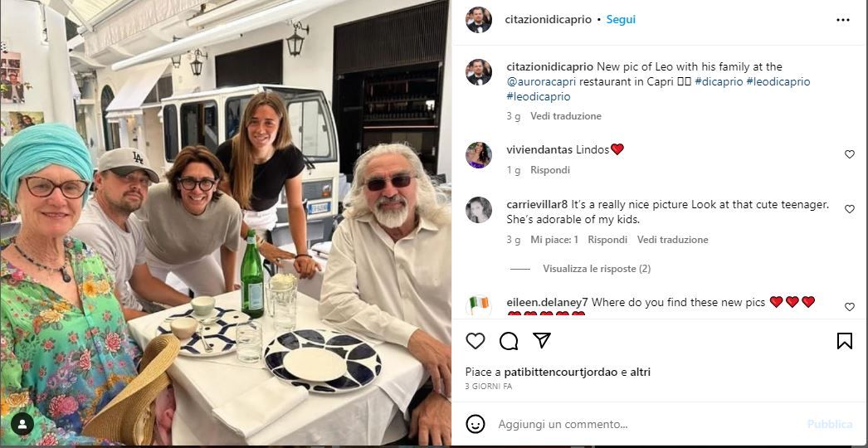Open the comment bubble icon
The width and height of the screenshot is (868, 448).
509,341
